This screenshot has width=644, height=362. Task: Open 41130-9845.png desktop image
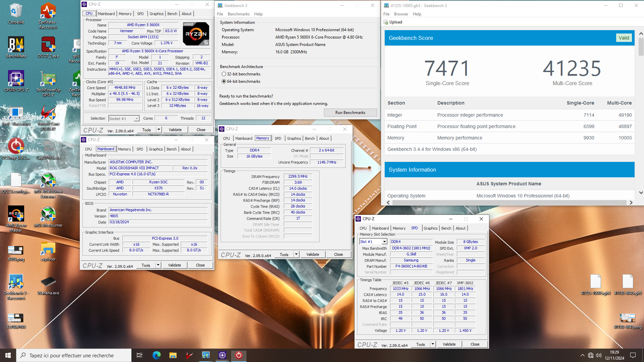(628, 321)
